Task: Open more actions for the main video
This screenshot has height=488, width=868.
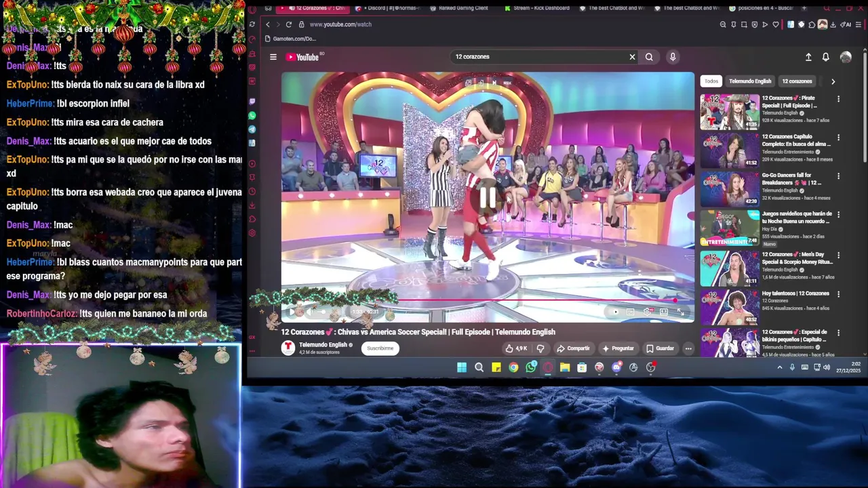Action: 688,348
